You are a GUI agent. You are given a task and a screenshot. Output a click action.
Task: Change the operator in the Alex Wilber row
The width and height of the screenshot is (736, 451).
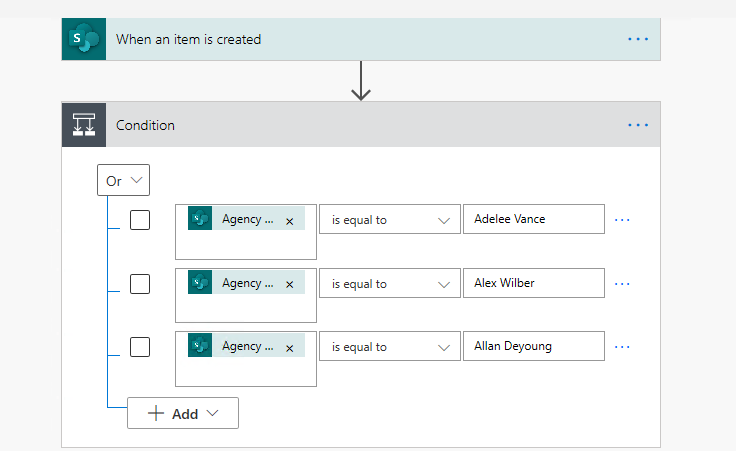click(x=389, y=284)
